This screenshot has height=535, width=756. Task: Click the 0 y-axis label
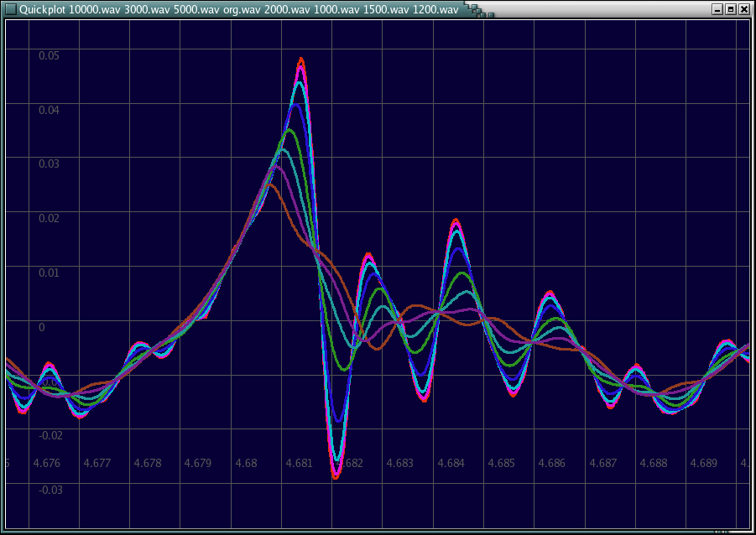click(x=42, y=327)
